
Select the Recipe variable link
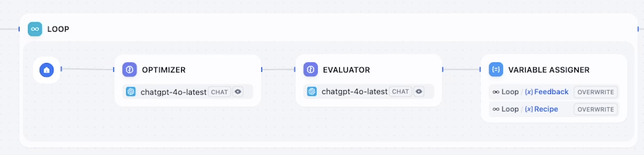tap(541, 109)
